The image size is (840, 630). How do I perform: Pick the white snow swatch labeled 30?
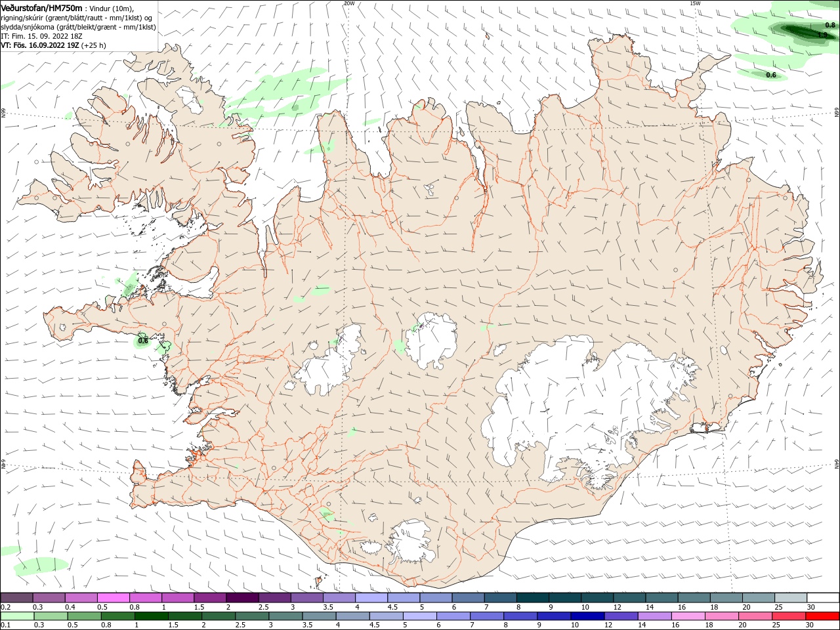coord(824,597)
